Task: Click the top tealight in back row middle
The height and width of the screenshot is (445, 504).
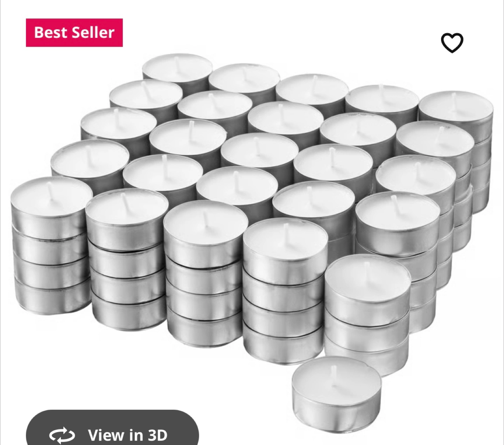Action: 312,88
